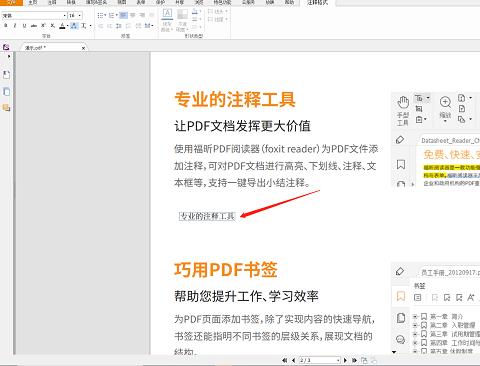Center align the paragraph

[x=133, y=15]
